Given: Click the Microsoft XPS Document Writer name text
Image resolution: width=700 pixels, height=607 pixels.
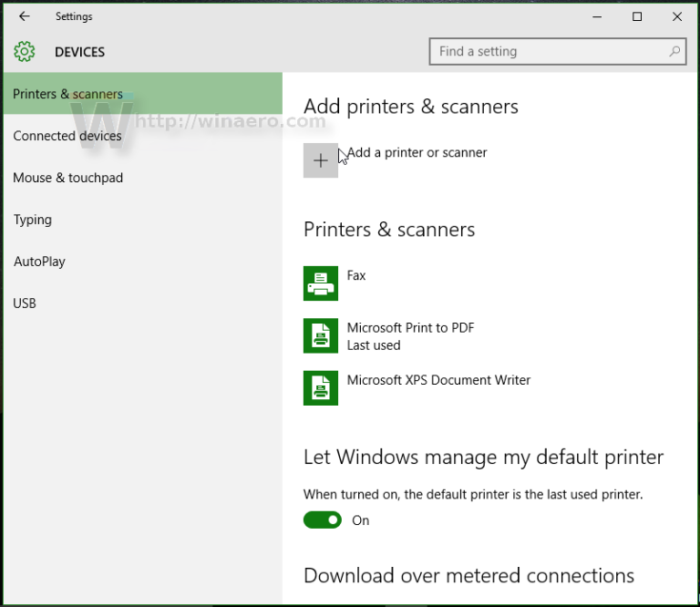Looking at the screenshot, I should 438,380.
